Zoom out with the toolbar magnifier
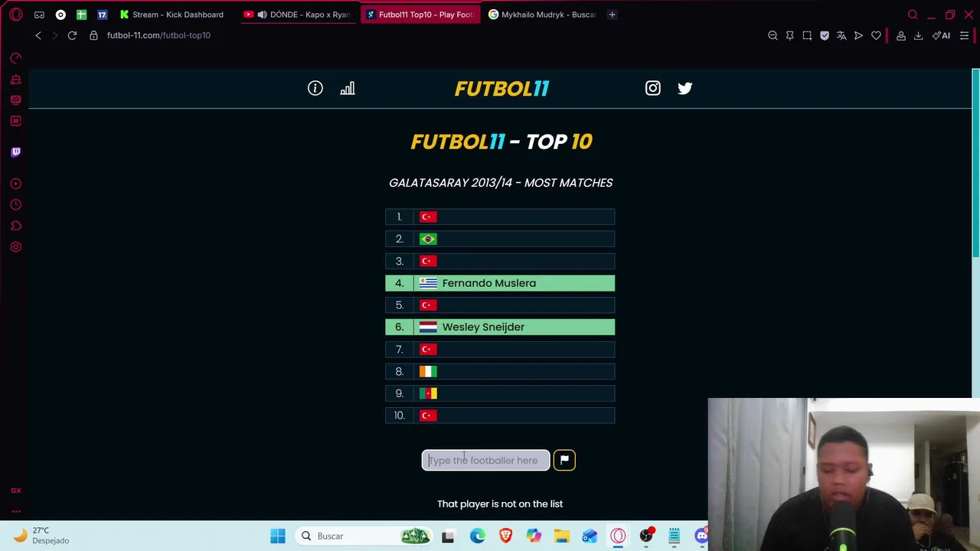The image size is (980, 551). tap(773, 35)
